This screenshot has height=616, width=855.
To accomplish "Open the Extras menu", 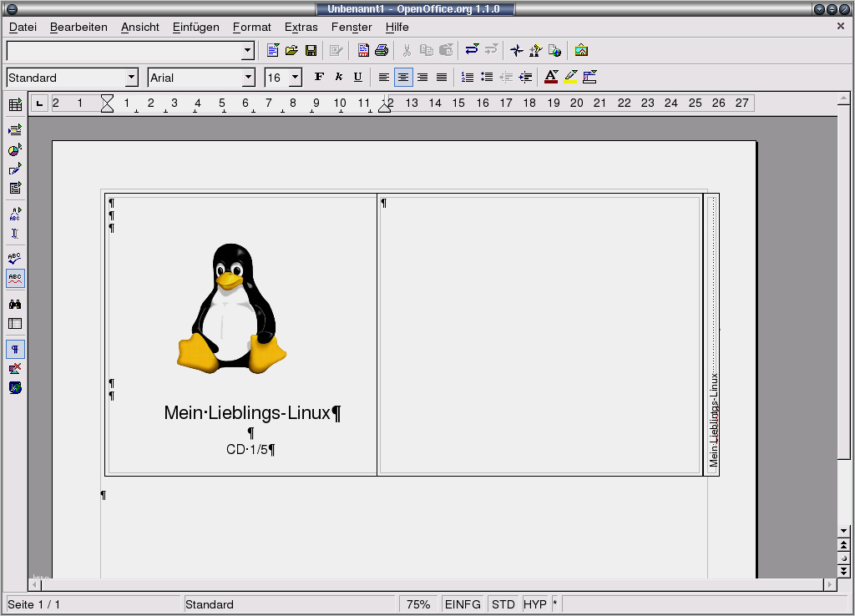I will [x=301, y=27].
